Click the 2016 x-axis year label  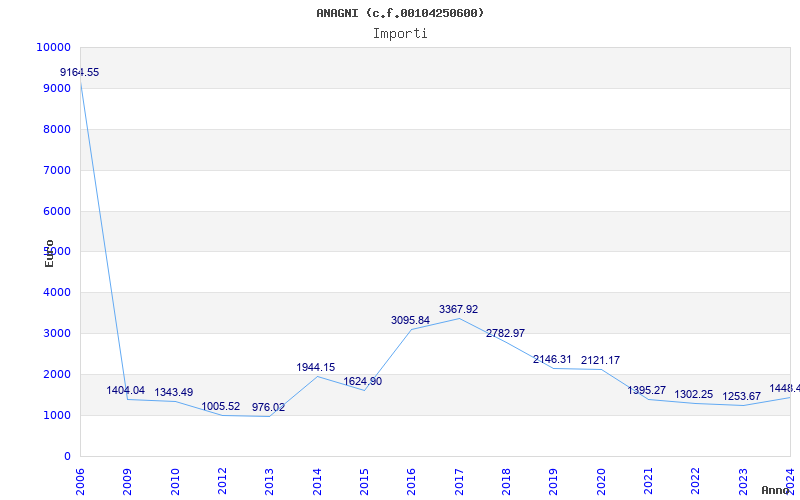pos(412,481)
